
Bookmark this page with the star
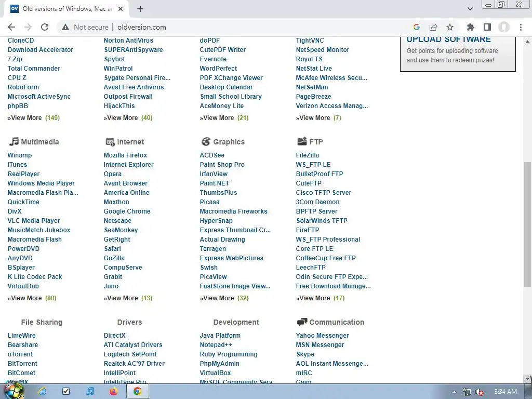point(450,27)
